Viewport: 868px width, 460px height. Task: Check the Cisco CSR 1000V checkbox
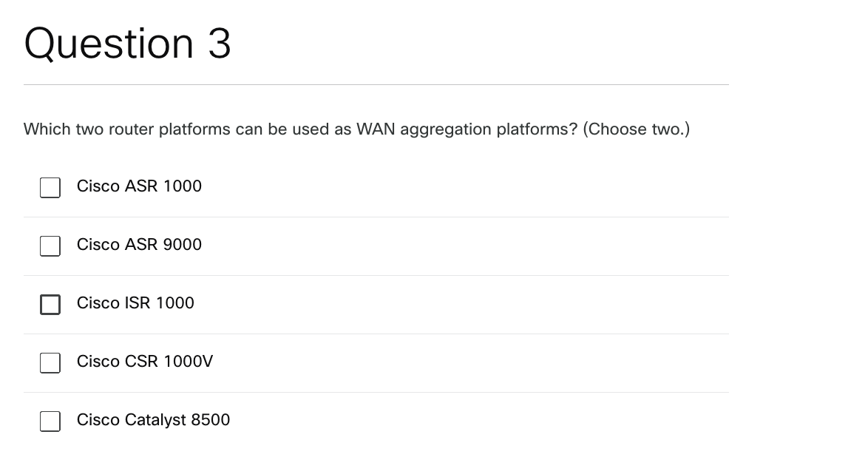pos(50,362)
